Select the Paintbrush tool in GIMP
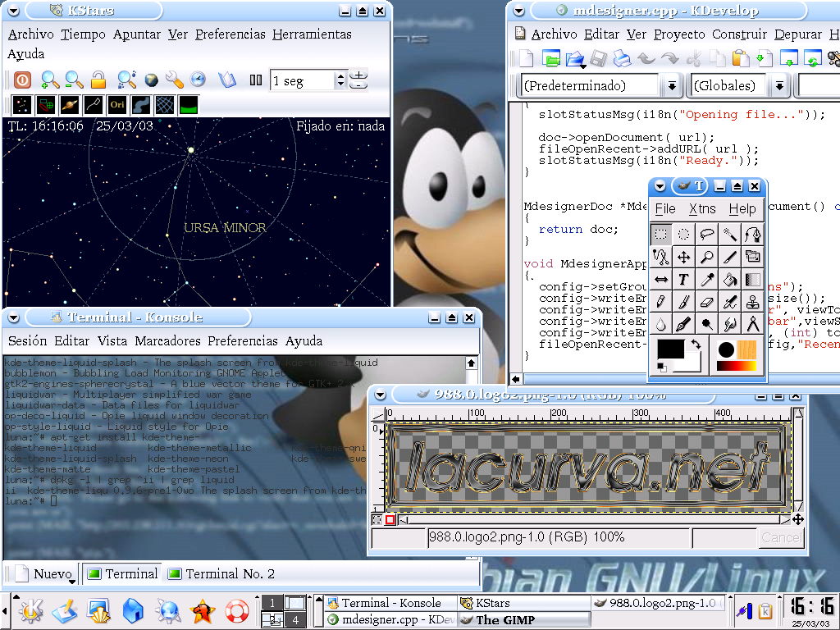This screenshot has height=630, width=840. click(684, 302)
